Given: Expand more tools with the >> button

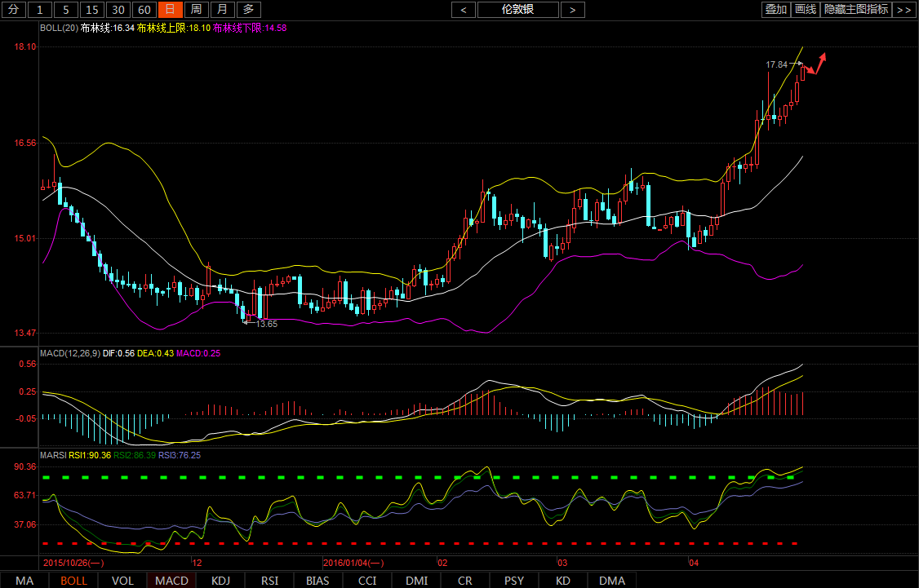Looking at the screenshot, I should point(903,10).
